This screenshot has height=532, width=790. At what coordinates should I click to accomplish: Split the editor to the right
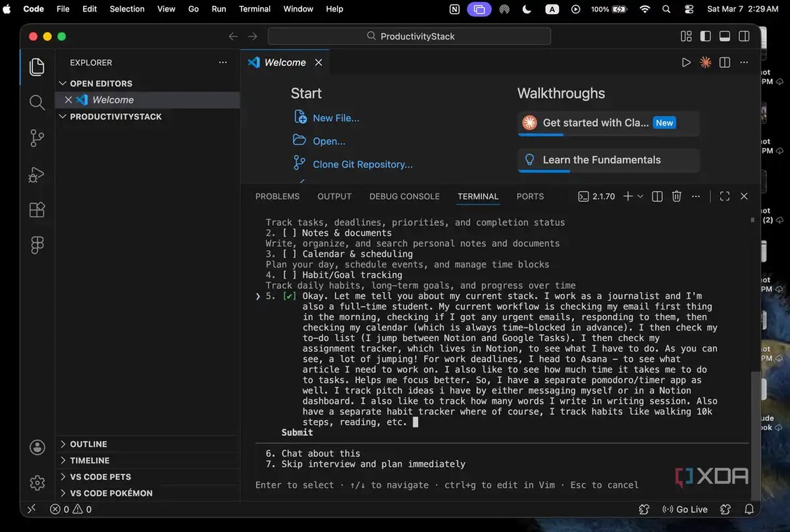pyautogui.click(x=725, y=63)
